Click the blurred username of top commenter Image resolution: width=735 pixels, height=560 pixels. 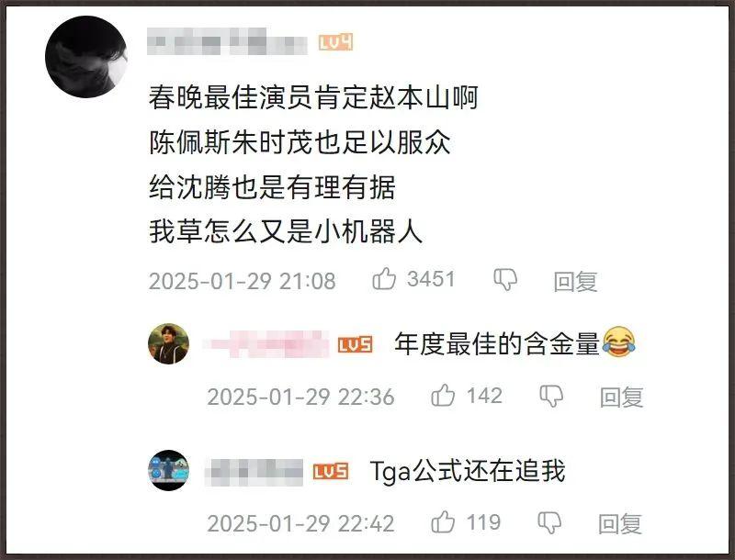[x=227, y=41]
